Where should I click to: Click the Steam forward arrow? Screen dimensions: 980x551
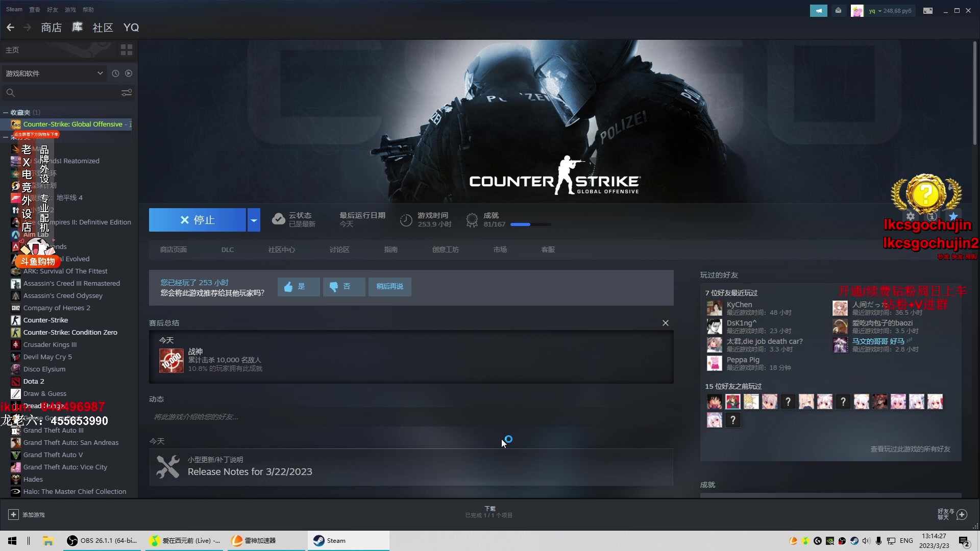coord(28,28)
